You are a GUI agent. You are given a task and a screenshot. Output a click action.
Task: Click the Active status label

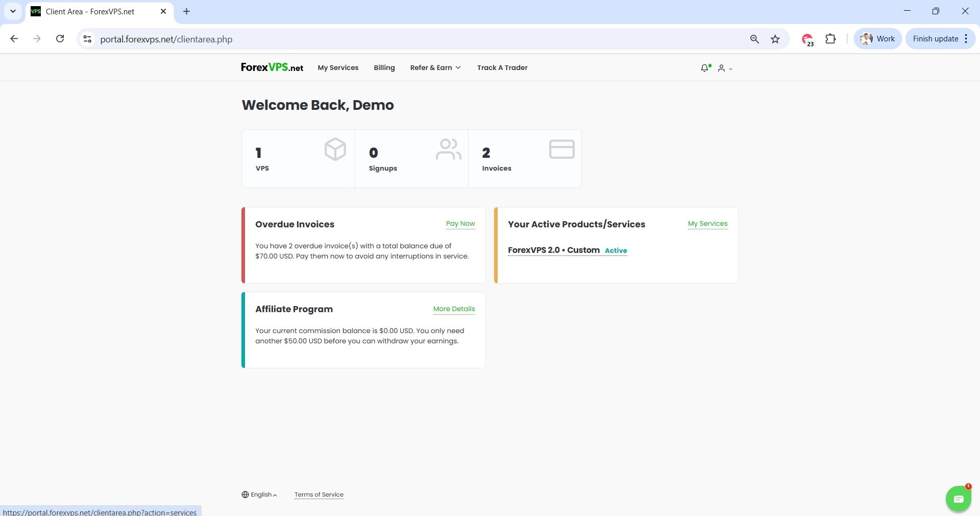(616, 250)
